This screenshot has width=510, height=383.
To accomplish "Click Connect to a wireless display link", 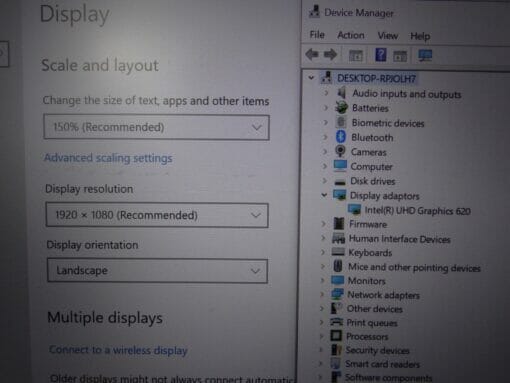I will pos(118,350).
